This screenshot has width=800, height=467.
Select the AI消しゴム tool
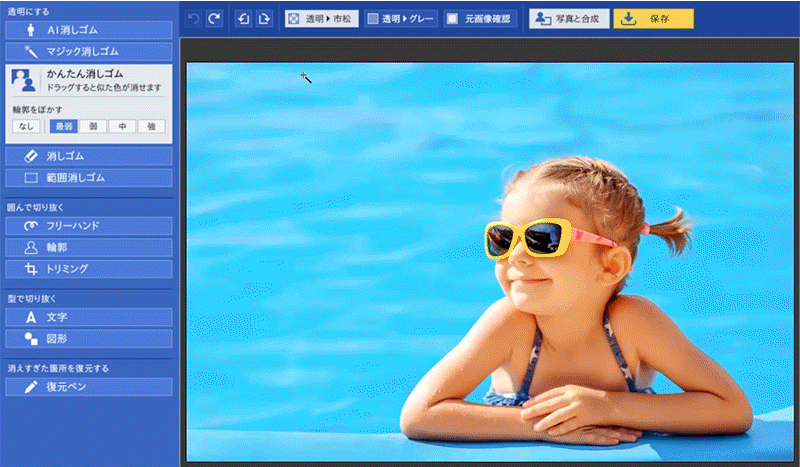[88, 30]
